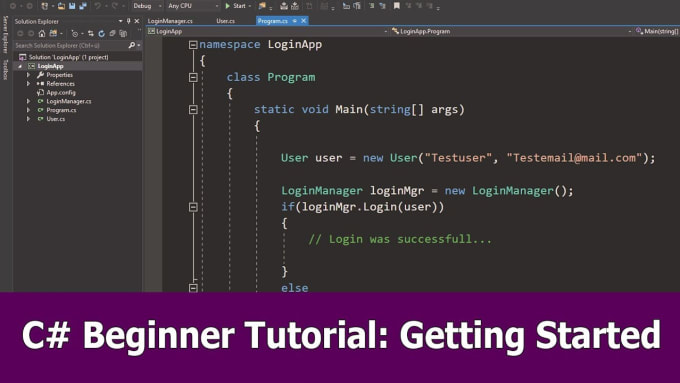Image resolution: width=680 pixels, height=383 pixels.
Task: Pin the Solution Explorer panel
Action: 128,21
